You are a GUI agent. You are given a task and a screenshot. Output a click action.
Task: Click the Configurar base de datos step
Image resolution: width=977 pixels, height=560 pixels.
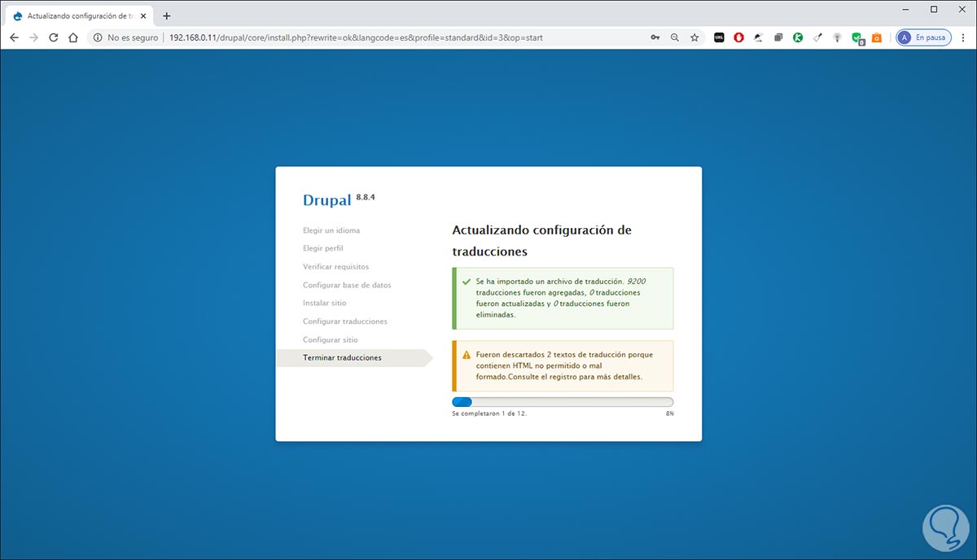coord(347,285)
